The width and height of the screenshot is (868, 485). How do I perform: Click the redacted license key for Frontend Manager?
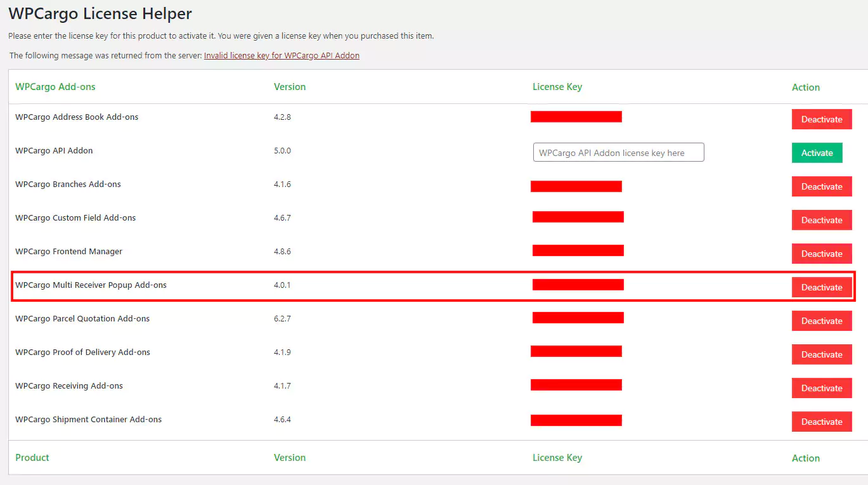(x=578, y=250)
